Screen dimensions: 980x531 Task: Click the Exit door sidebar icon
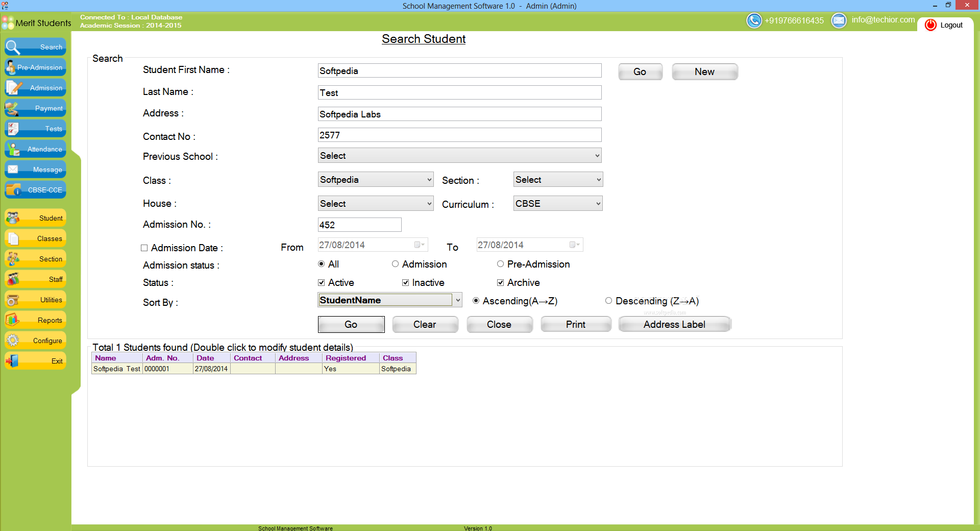coord(13,361)
